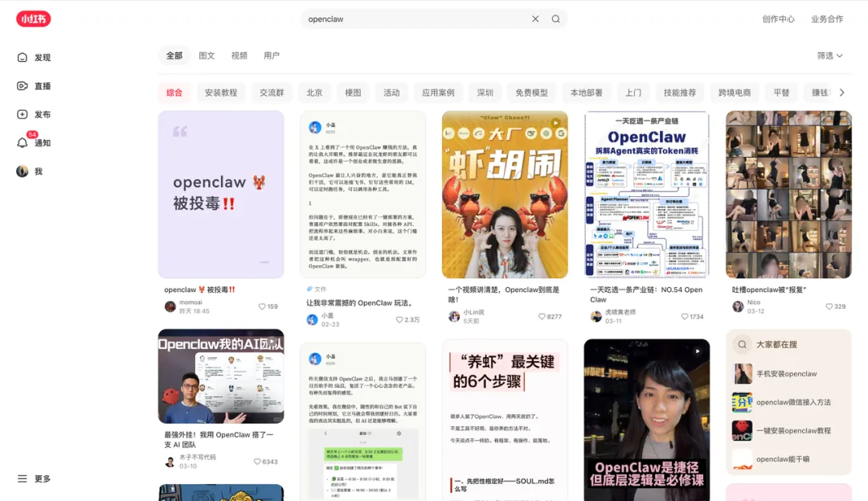This screenshot has height=501, width=868.
Task: Select the 活动 category chip
Action: click(391, 92)
